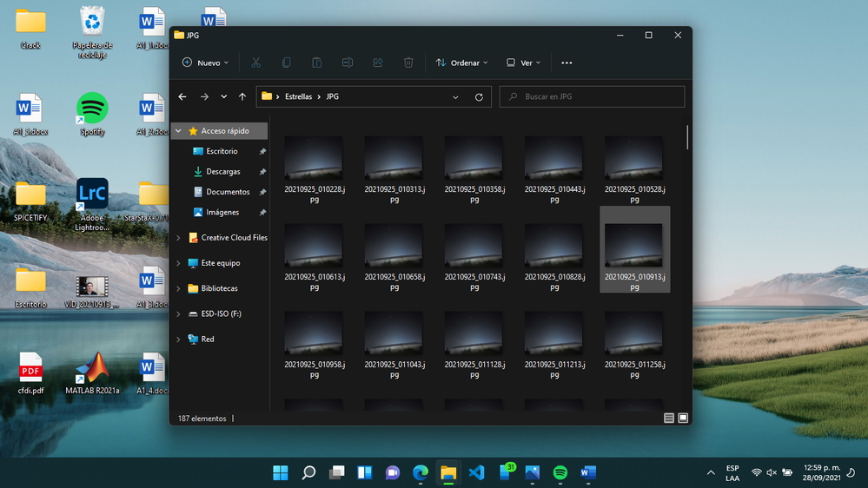Screen dimensions: 868x488
Task: Open the Ordenar sort dropdown
Action: click(461, 63)
